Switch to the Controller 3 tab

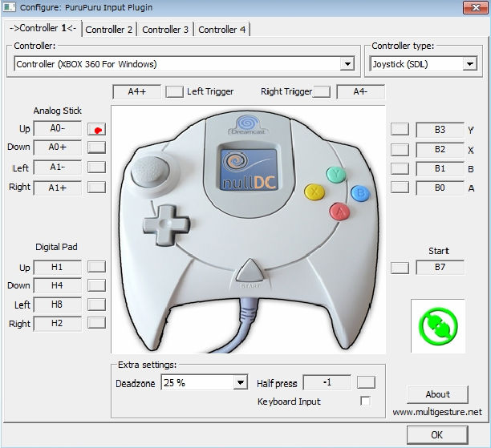[x=165, y=30]
